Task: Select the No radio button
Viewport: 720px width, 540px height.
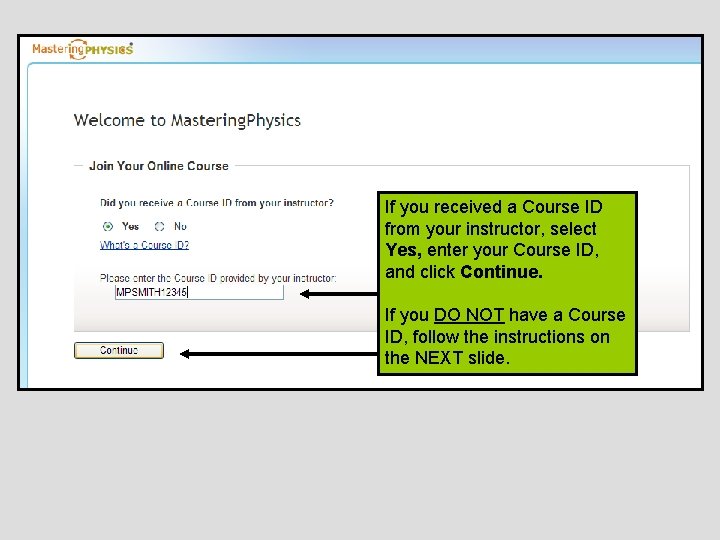Action: [x=159, y=226]
